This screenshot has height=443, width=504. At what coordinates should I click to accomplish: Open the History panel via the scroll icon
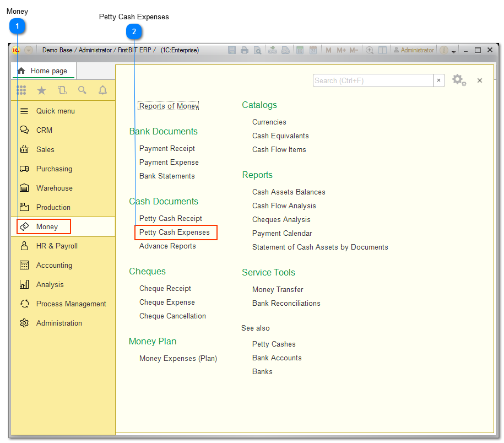coord(62,90)
